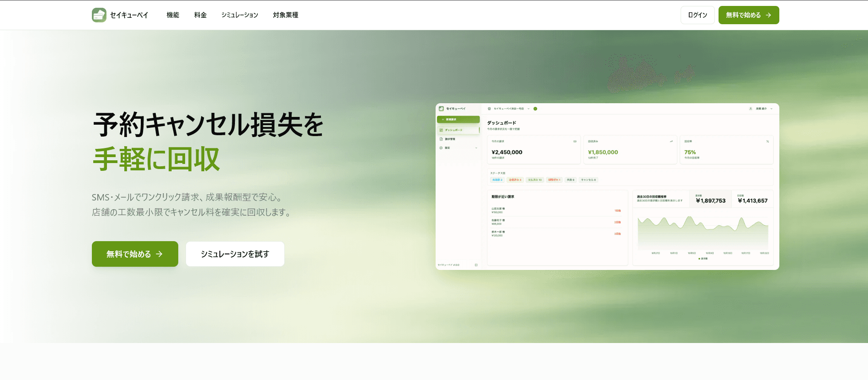The image size is (868, 380).
Task: Select 請求管理 document icon in preview sidebar
Action: [x=441, y=139]
